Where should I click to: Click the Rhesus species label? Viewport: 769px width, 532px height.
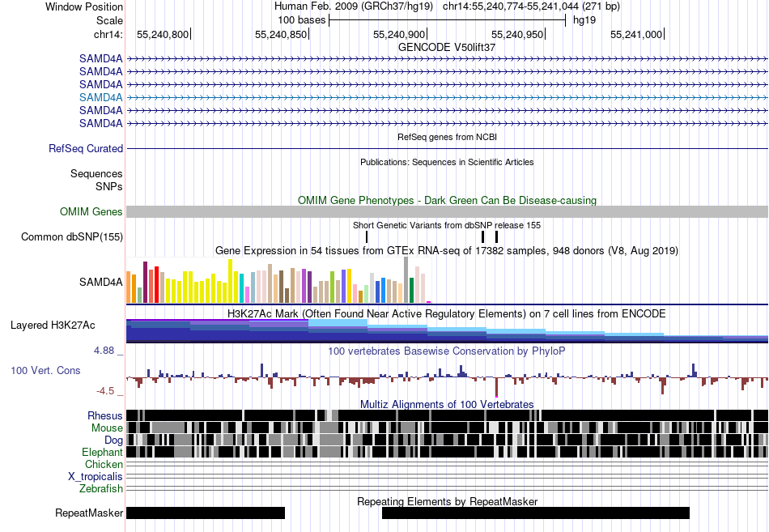[105, 415]
